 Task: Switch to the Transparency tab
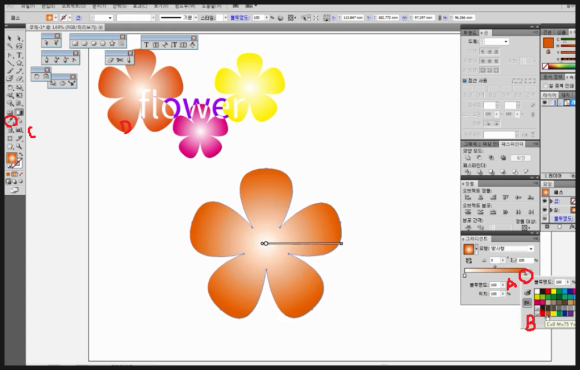pyautogui.click(x=471, y=33)
